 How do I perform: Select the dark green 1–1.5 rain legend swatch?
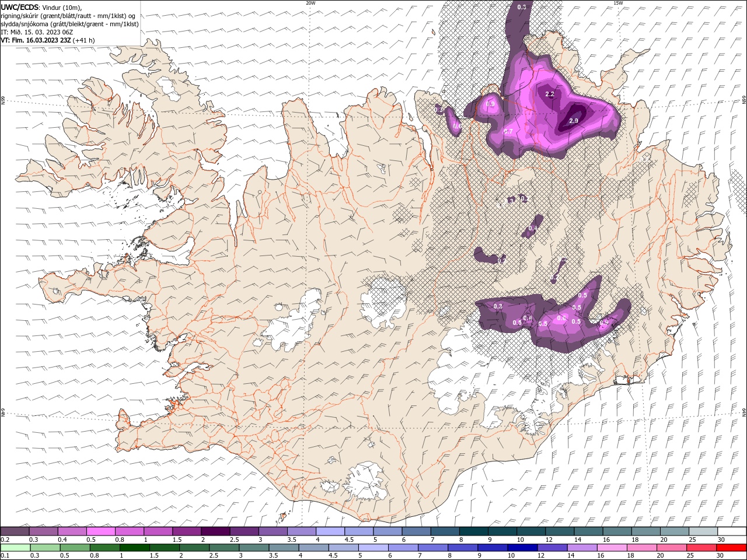coord(134,548)
